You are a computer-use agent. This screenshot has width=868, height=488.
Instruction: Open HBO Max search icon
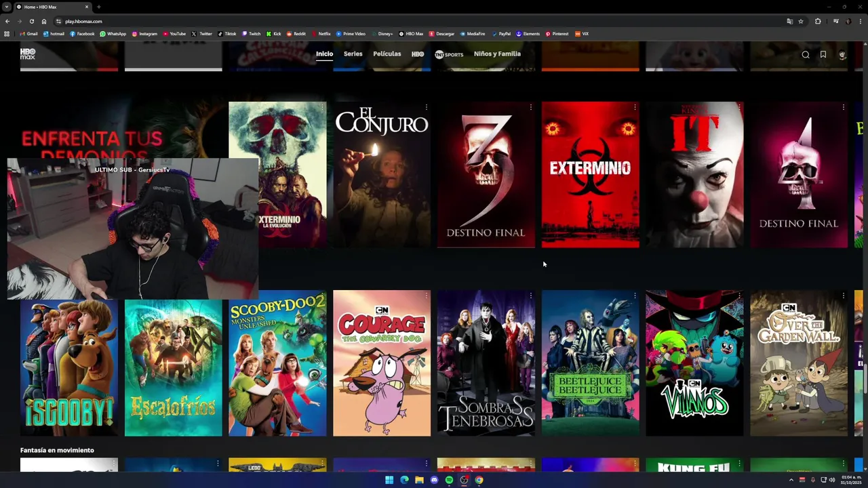click(806, 55)
